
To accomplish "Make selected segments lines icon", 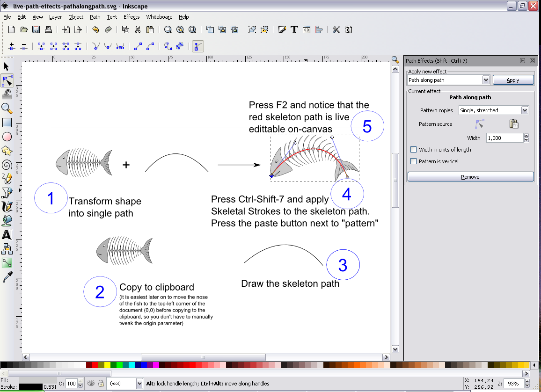I will coord(138,46).
